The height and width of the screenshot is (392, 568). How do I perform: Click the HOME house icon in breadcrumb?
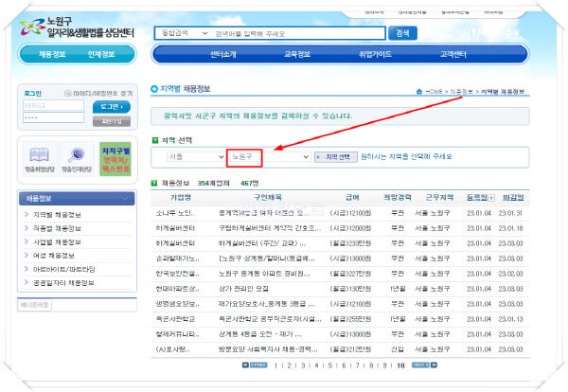click(x=419, y=91)
